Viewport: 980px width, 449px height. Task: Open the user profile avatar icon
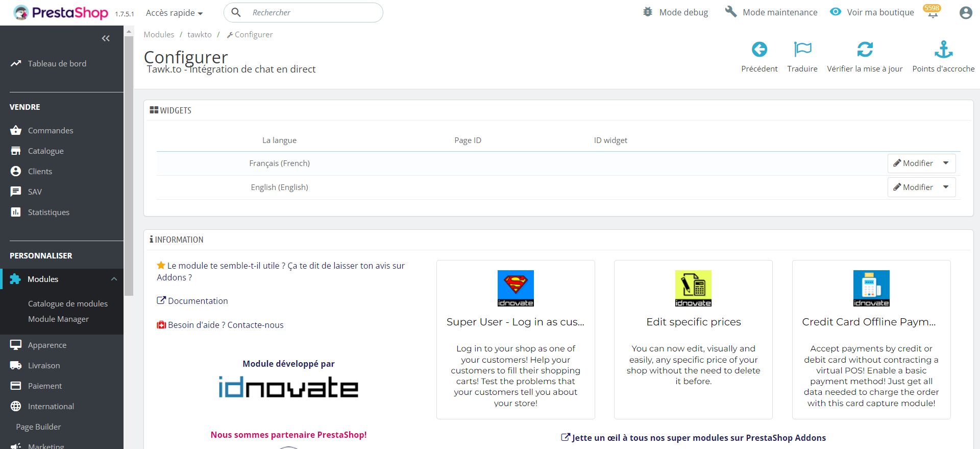965,13
